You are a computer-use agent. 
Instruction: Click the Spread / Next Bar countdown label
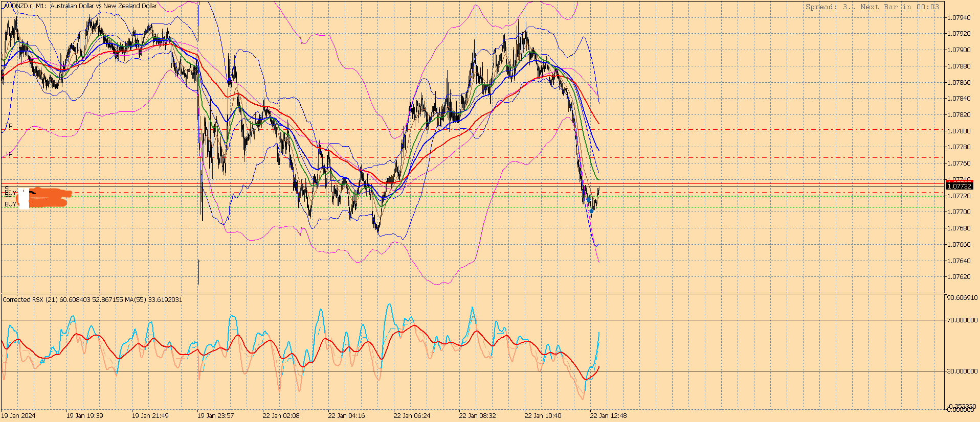(x=872, y=7)
